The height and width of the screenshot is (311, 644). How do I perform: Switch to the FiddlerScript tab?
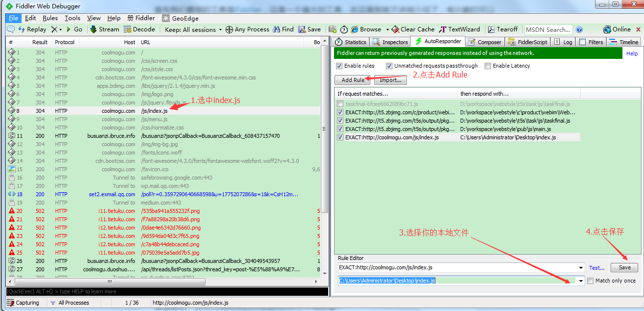coord(528,42)
